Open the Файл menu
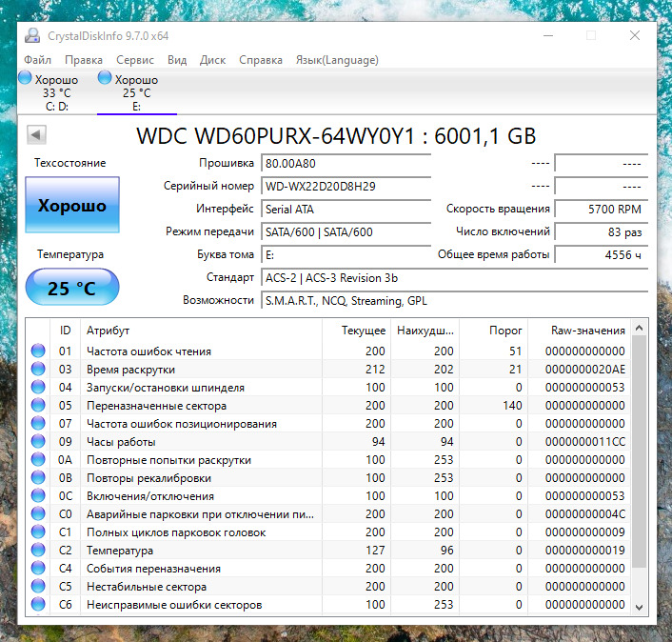 [38, 60]
